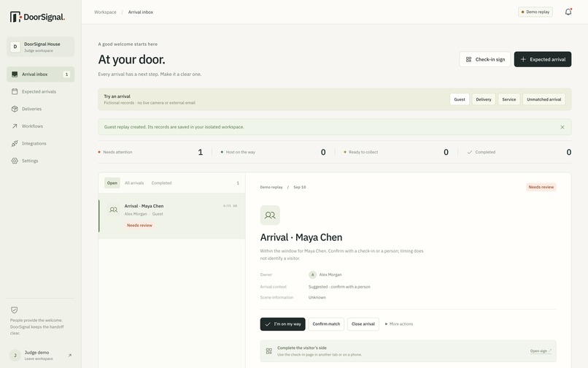Click the Alex Morgan avatar beside Owner
The width and height of the screenshot is (588, 368).
(x=312, y=275)
